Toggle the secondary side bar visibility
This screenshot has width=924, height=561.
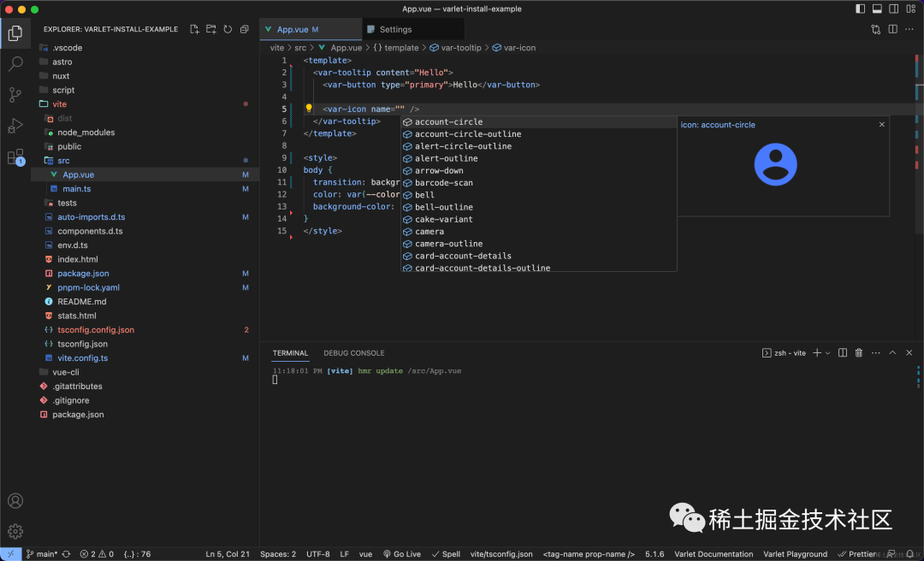tap(894, 9)
